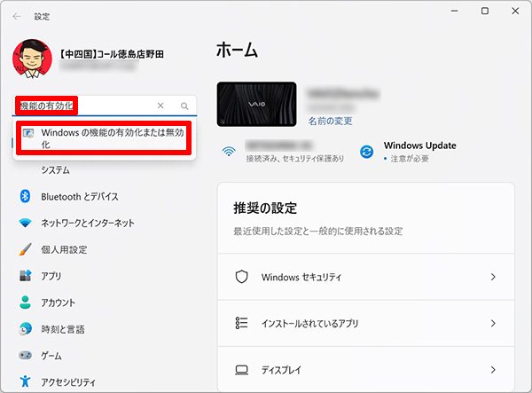Click the アプリ sidebar icon
The image size is (532, 393).
point(25,276)
